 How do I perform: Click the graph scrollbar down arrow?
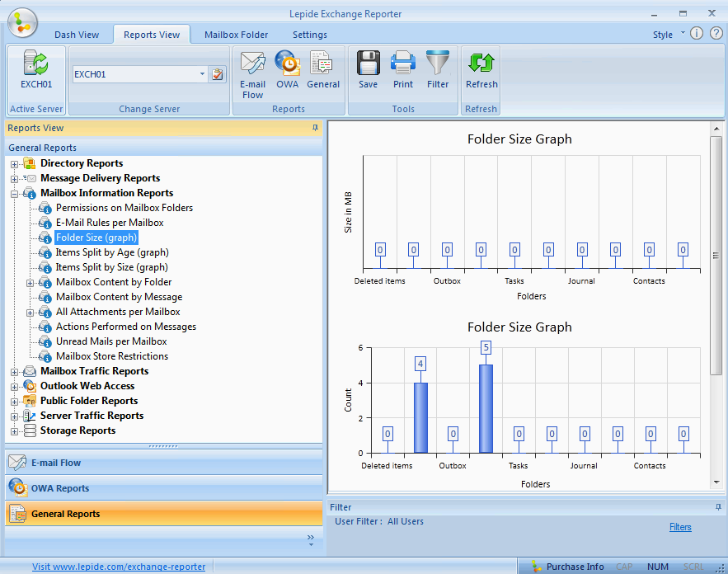coord(716,482)
